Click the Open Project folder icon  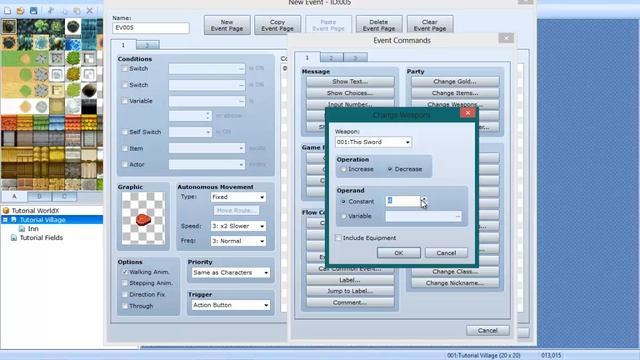coord(20,10)
